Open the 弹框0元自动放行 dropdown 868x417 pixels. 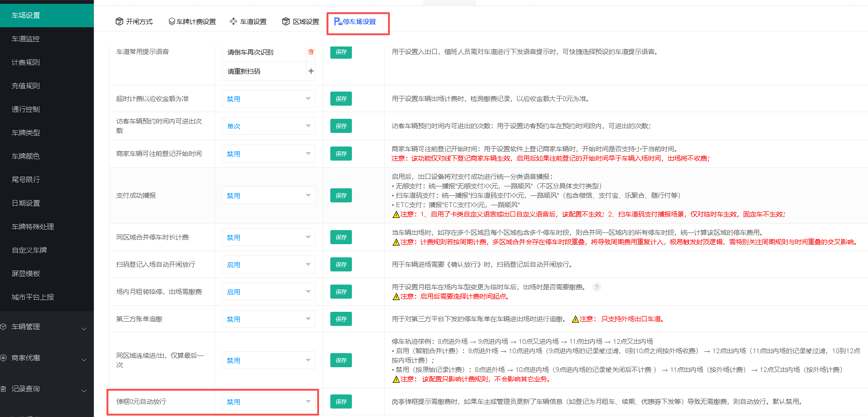[x=269, y=402]
